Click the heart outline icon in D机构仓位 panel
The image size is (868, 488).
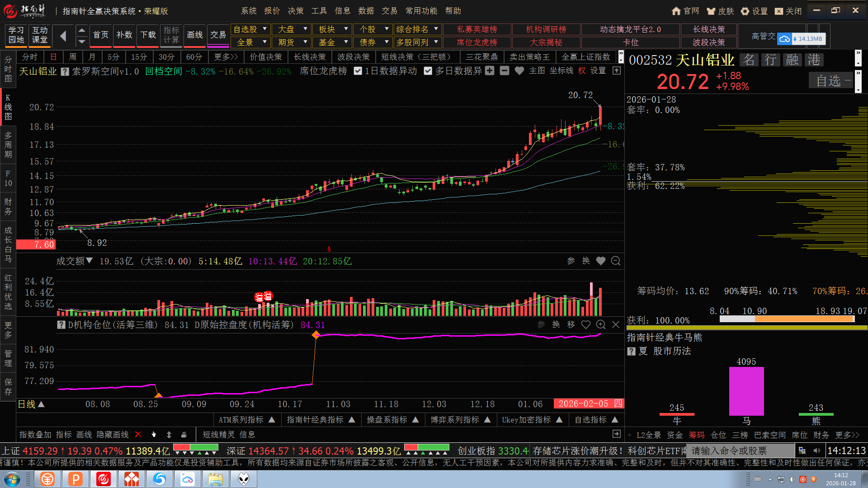pyautogui.click(x=586, y=324)
